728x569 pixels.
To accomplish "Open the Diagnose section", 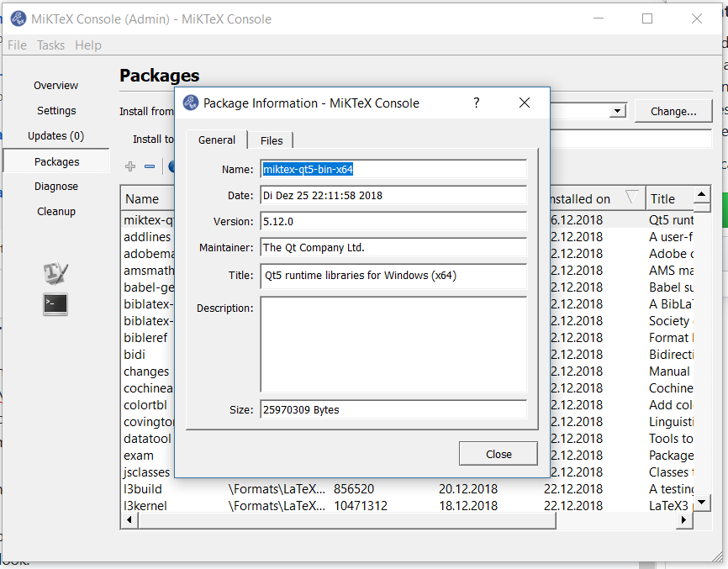I will pyautogui.click(x=56, y=186).
